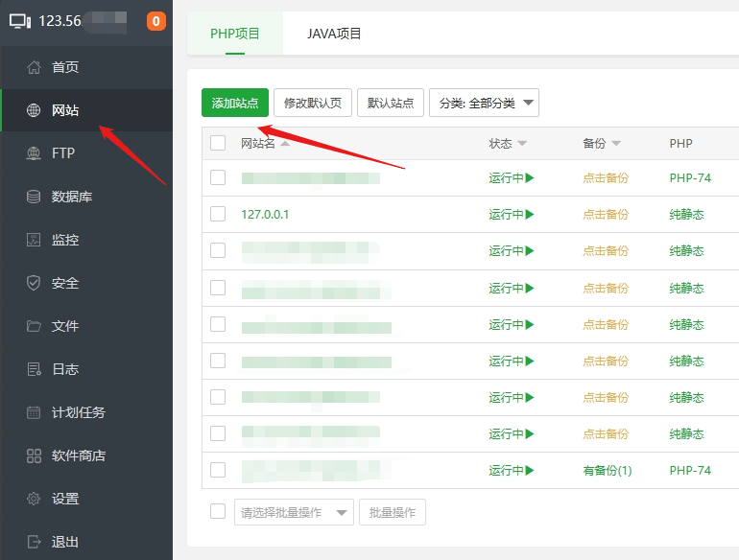Click the globe icon for 网站
The image size is (739, 560).
35,110
